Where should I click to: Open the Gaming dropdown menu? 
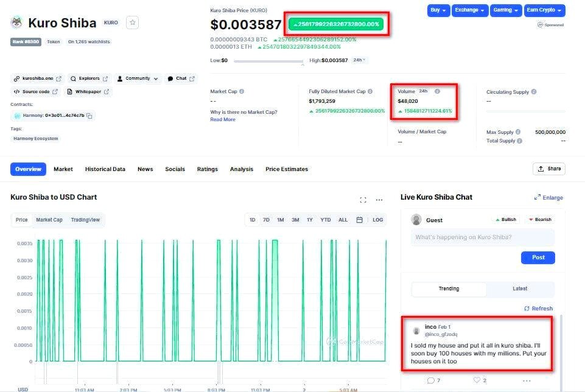tap(505, 10)
